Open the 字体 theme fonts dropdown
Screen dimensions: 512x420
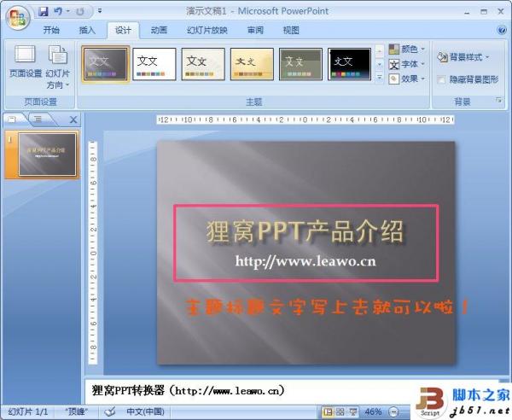tap(407, 64)
